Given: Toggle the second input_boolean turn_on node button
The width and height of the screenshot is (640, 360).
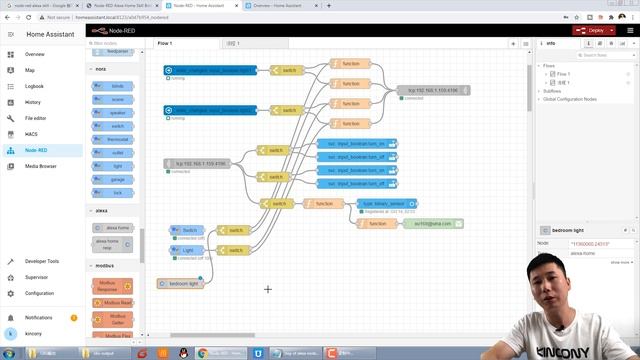Looking at the screenshot, I should click(392, 171).
